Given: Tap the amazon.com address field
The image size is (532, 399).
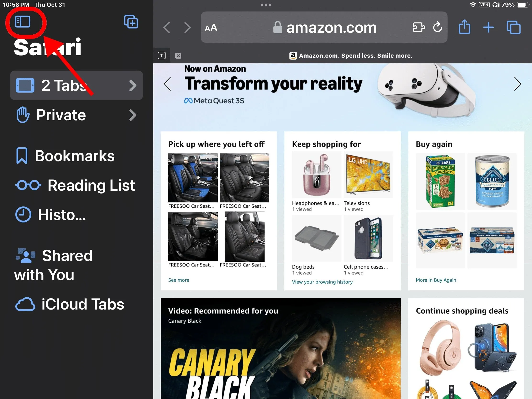Looking at the screenshot, I should pyautogui.click(x=324, y=27).
